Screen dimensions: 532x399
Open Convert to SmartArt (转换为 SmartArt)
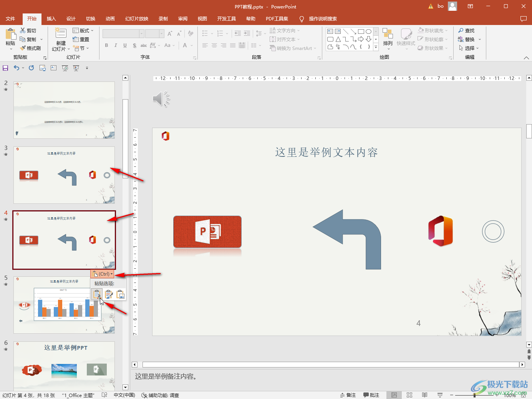293,48
